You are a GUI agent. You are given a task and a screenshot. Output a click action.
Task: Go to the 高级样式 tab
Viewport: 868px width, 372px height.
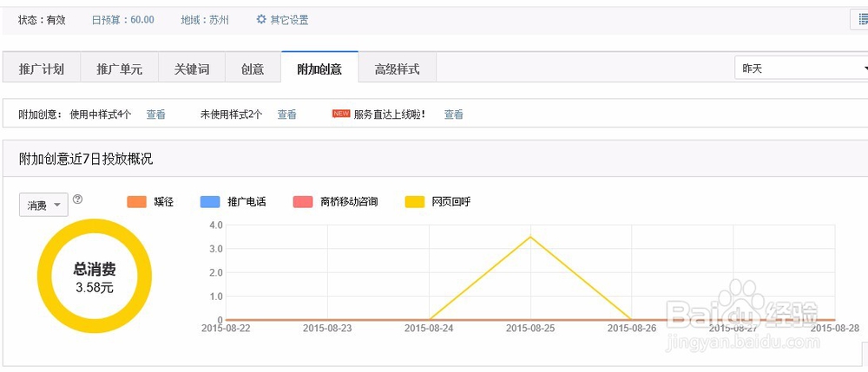point(397,69)
